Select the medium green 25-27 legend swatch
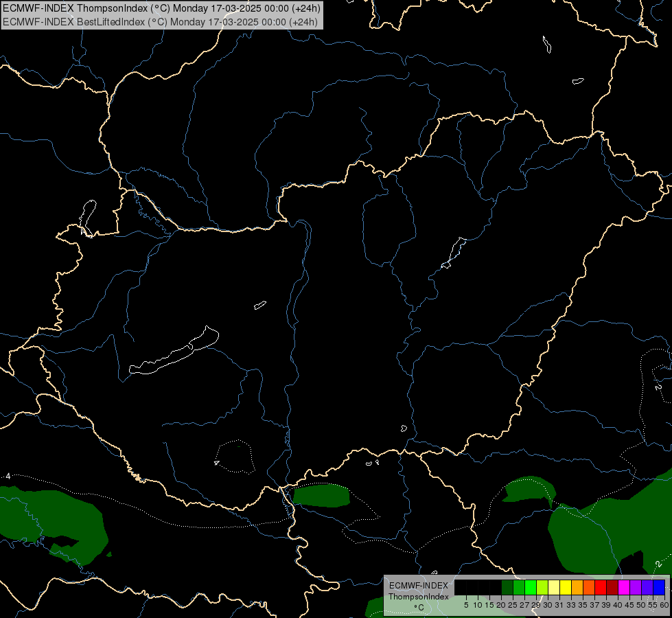Image resolution: width=672 pixels, height=618 pixels. 519,587
